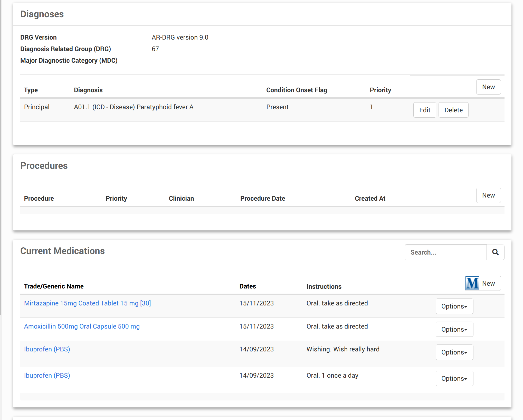Delete the Principal diagnosis entry
523x420 pixels.
tap(453, 110)
